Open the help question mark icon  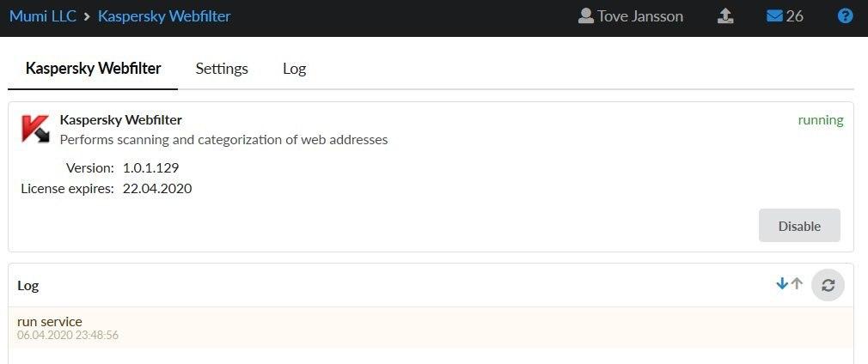tap(845, 16)
